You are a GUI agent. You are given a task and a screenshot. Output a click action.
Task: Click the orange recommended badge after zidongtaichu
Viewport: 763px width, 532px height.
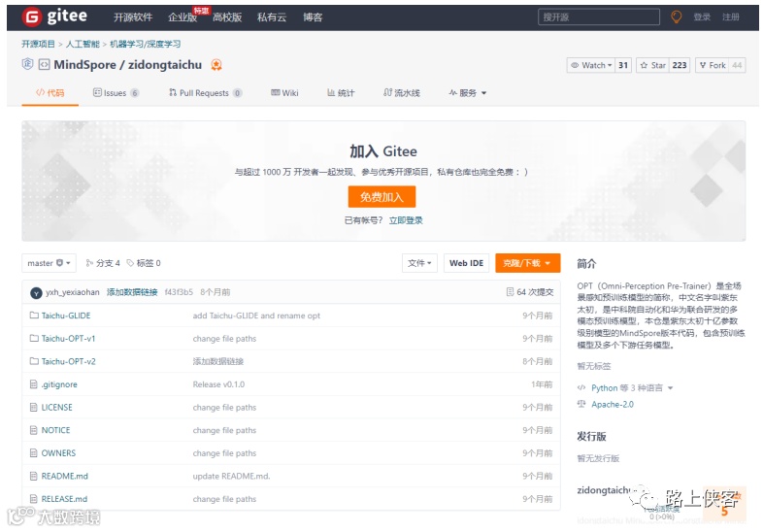point(216,65)
